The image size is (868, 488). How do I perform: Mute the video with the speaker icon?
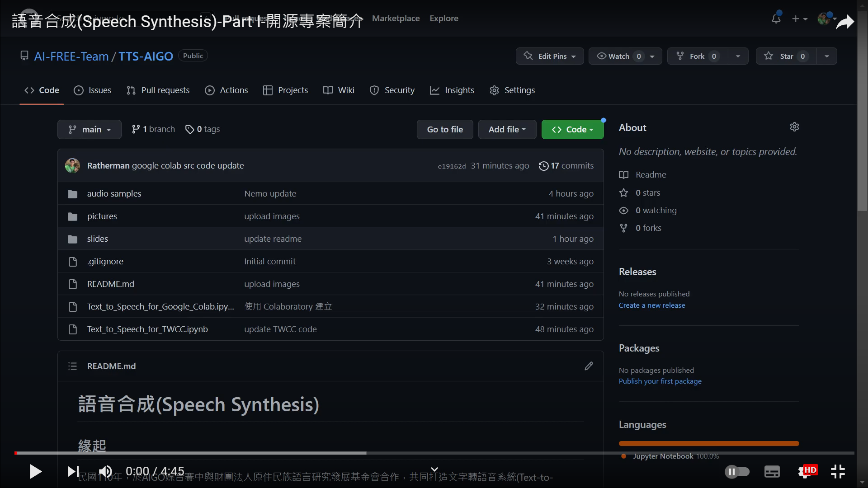105,472
